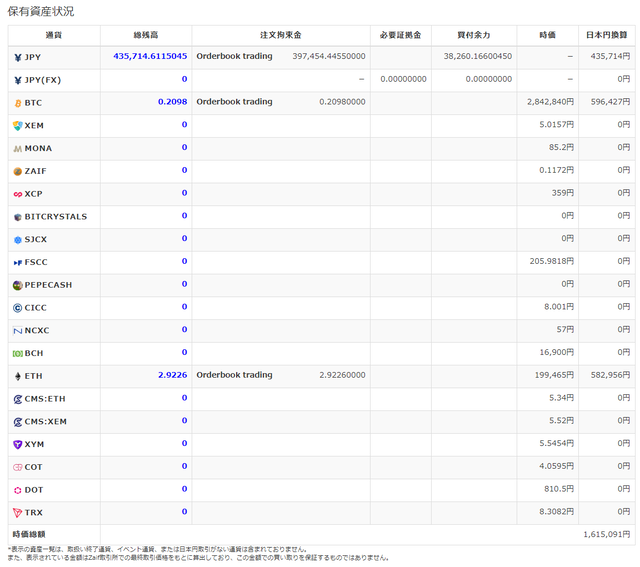Screen dimensions: 640x567
Task: Select ETH market price 199,465円
Action: coord(555,375)
